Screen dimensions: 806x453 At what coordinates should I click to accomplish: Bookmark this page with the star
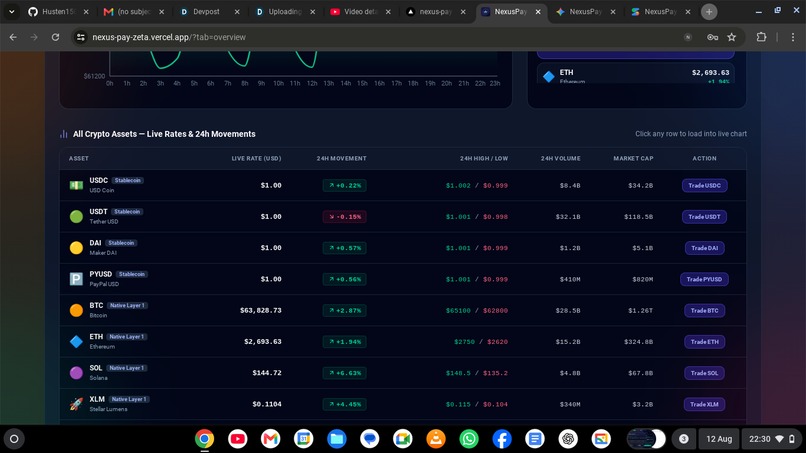coord(731,37)
